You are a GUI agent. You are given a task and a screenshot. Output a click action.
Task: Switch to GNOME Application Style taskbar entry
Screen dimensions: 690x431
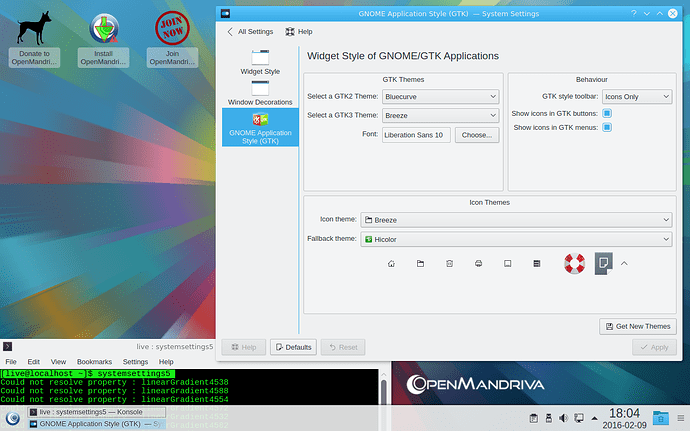click(97, 424)
